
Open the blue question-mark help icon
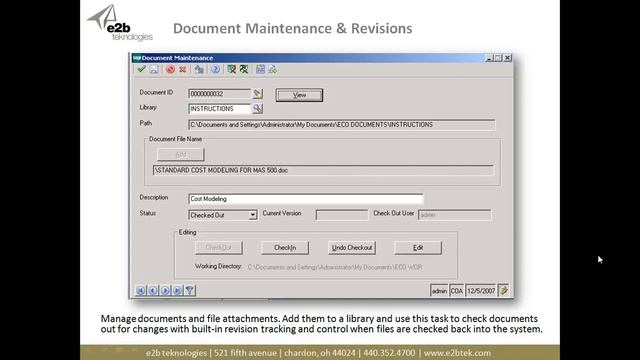[x=216, y=69]
